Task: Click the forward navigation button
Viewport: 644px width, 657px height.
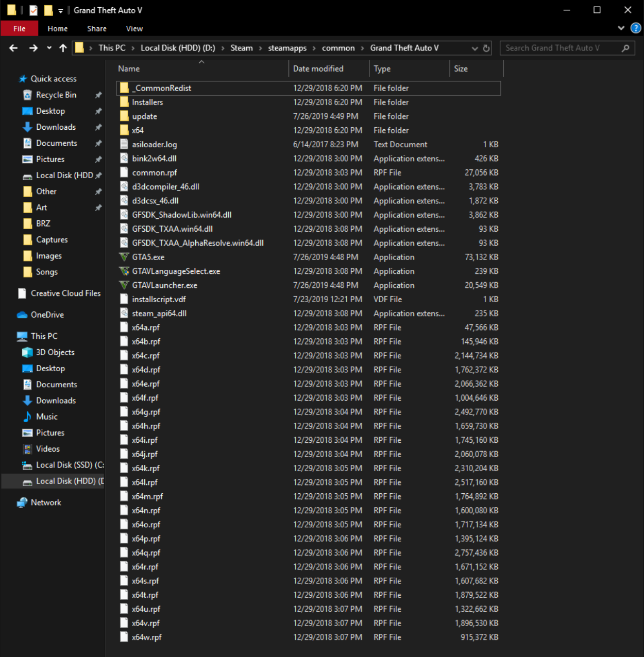Action: click(33, 48)
